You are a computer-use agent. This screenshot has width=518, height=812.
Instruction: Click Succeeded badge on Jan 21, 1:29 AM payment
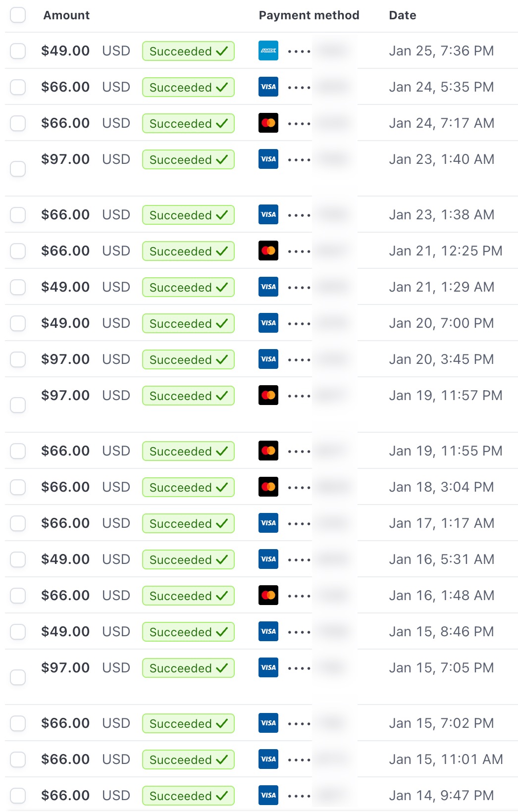pyautogui.click(x=188, y=287)
